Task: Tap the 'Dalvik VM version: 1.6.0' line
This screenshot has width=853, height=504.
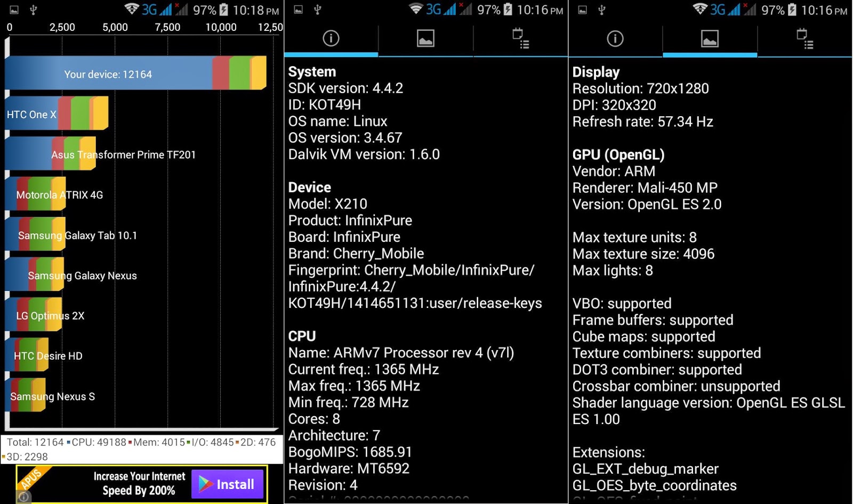Action: pos(364,155)
